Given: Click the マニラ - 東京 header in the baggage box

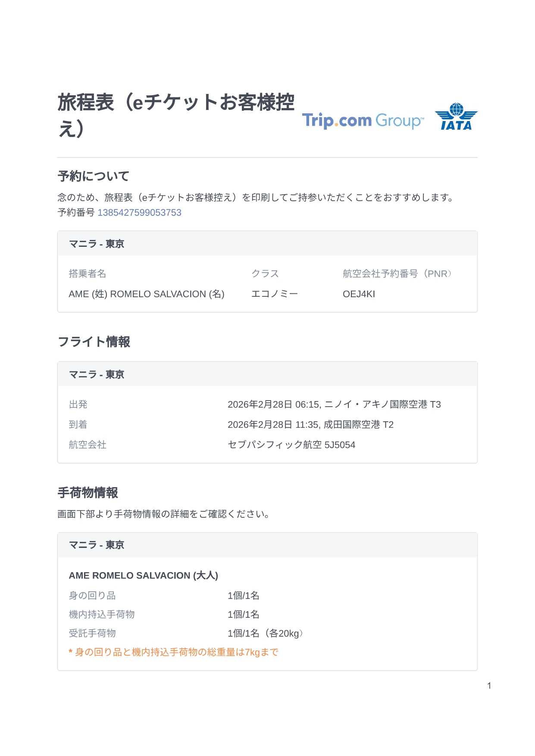Looking at the screenshot, I should (x=97, y=545).
